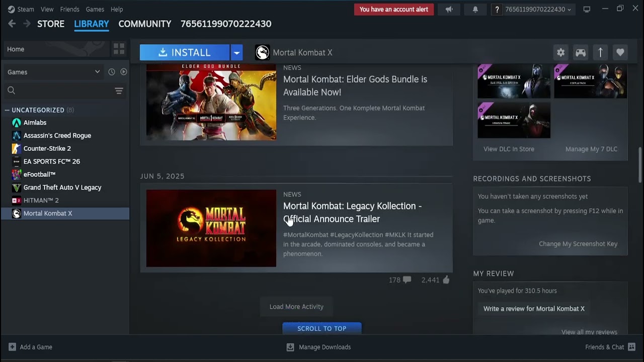The height and width of the screenshot is (362, 644).
Task: Open the Friends menu
Action: tap(69, 9)
